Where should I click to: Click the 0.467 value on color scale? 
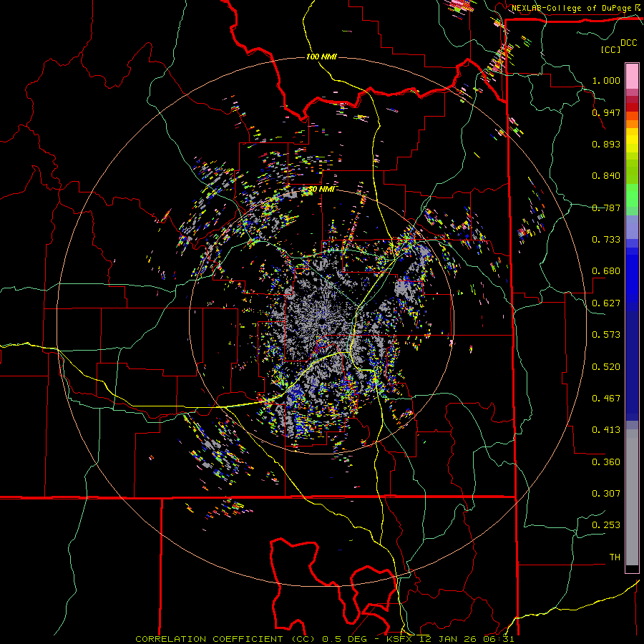click(606, 399)
